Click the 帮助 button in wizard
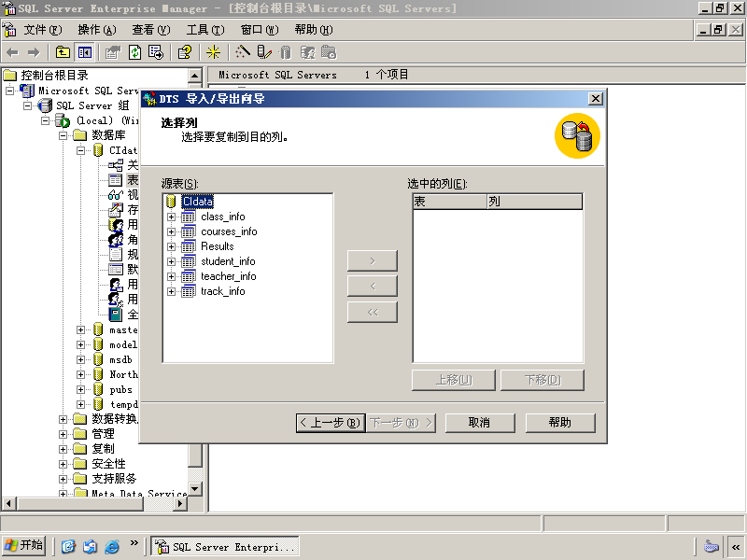 coord(560,423)
